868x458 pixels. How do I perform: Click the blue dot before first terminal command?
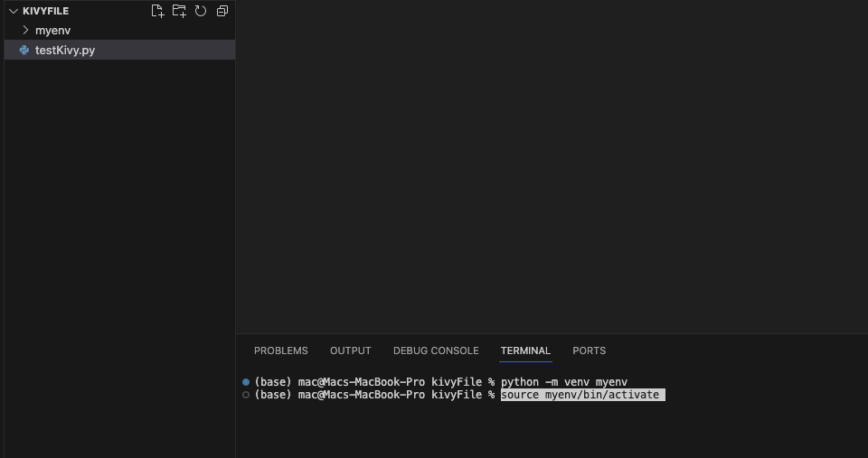click(x=246, y=382)
